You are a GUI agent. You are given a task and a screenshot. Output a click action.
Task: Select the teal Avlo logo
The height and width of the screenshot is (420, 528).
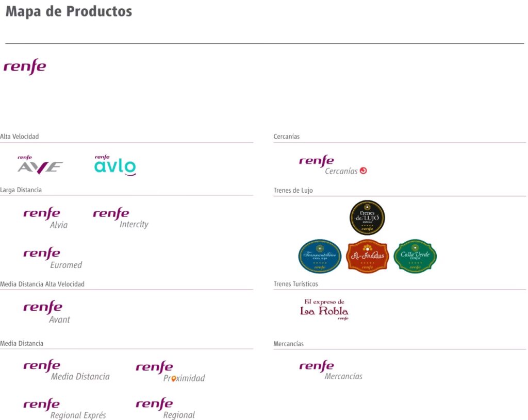(x=115, y=165)
